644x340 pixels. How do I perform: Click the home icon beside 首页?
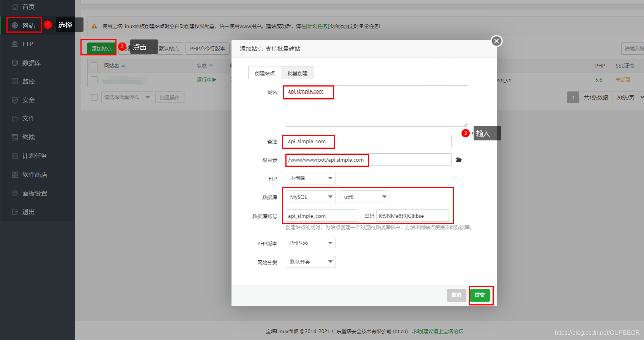pos(15,7)
